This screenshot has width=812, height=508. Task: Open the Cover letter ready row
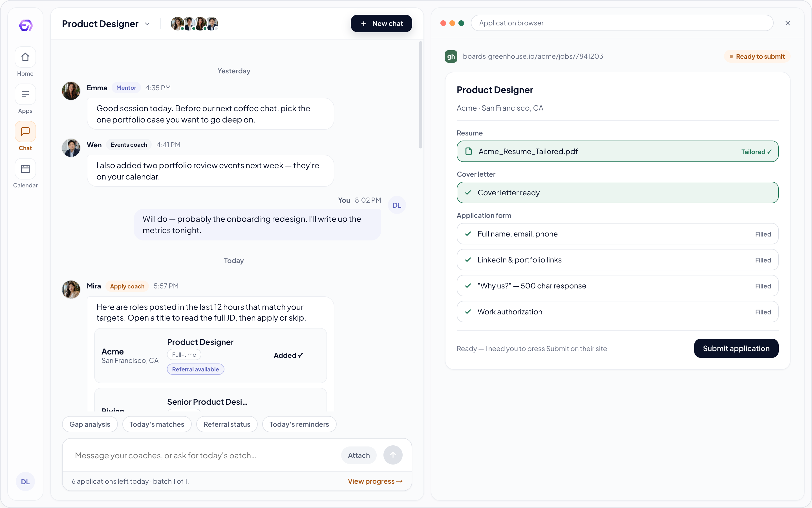pyautogui.click(x=617, y=193)
